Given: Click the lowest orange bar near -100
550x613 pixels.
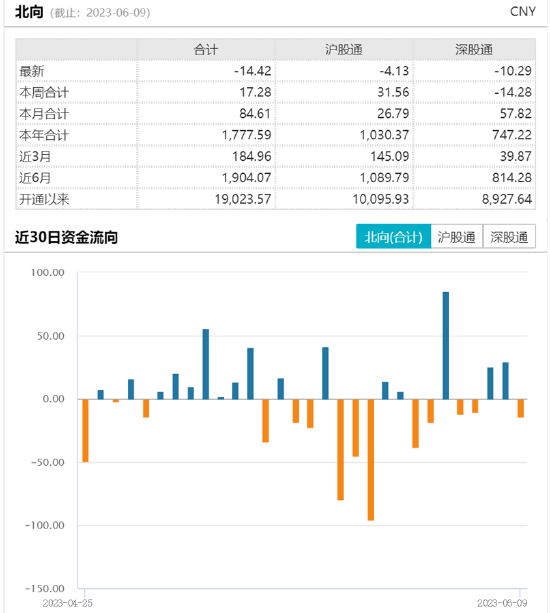Looking at the screenshot, I should tap(371, 460).
